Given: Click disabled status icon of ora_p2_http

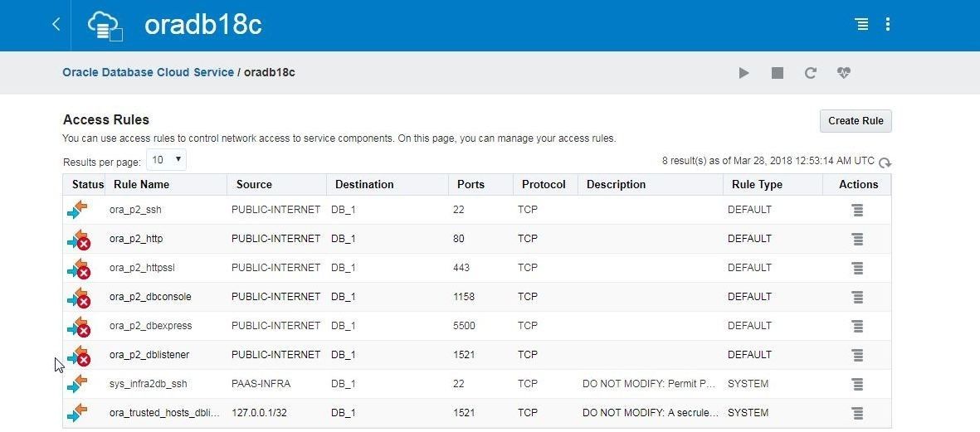Looking at the screenshot, I should (x=79, y=240).
